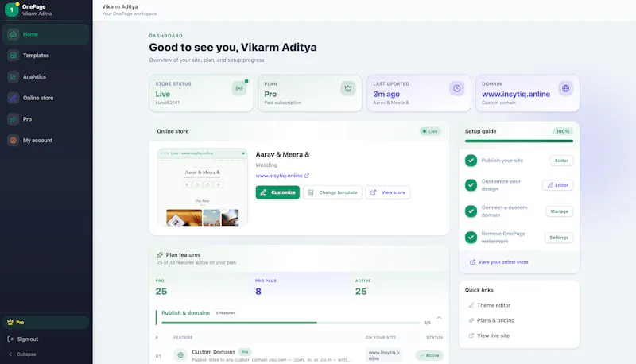Click Change template button
636x364 pixels.
(332, 192)
